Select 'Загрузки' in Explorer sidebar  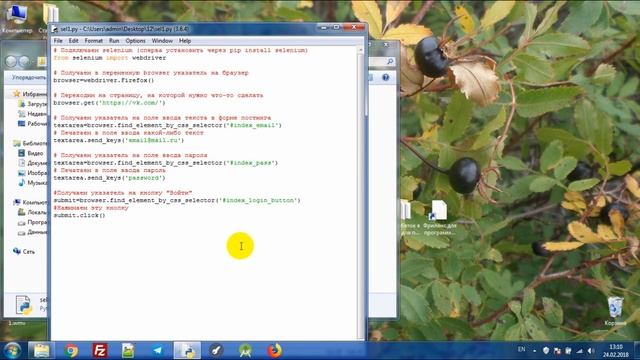(x=33, y=104)
